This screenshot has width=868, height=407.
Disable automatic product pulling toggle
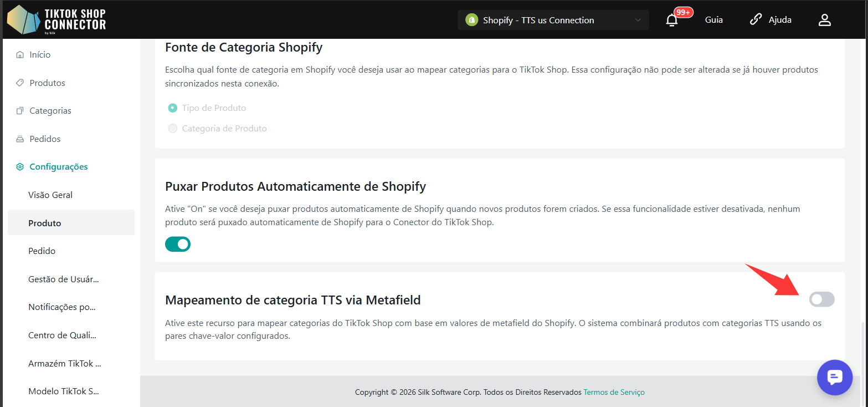pos(178,244)
